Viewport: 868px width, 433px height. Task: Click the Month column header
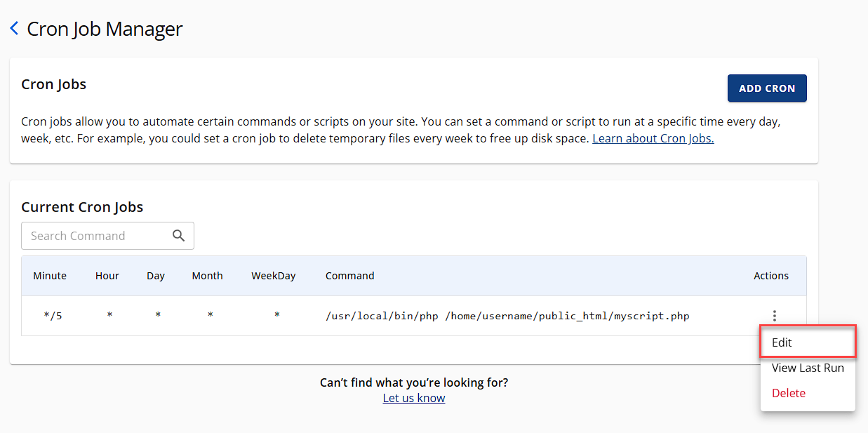tap(207, 276)
